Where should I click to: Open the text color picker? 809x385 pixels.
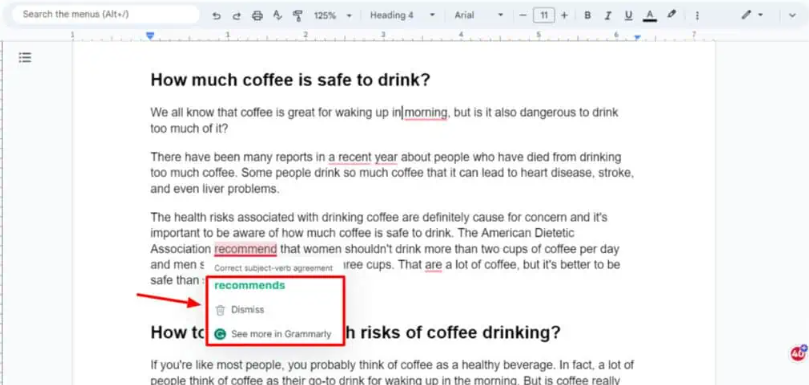650,15
